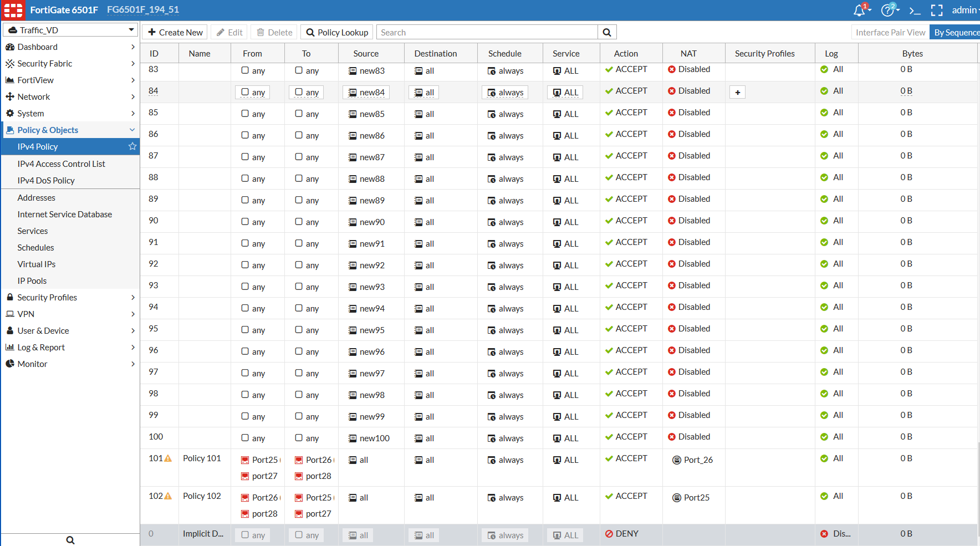Click the interface icon beside port27 in Policy 101

tap(245, 476)
